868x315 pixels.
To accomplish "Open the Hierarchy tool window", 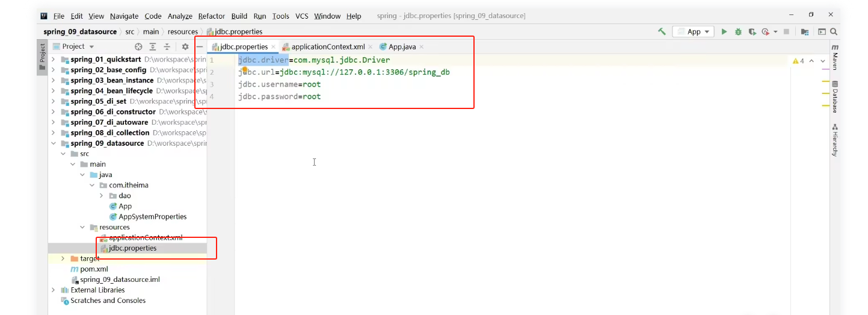I will (x=835, y=140).
